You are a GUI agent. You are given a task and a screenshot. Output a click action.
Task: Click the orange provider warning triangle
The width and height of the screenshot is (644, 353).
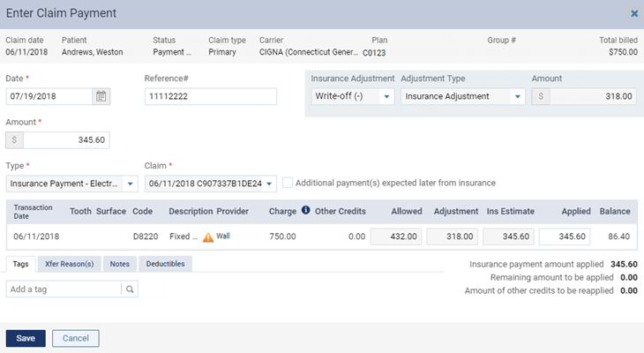pyautogui.click(x=208, y=237)
